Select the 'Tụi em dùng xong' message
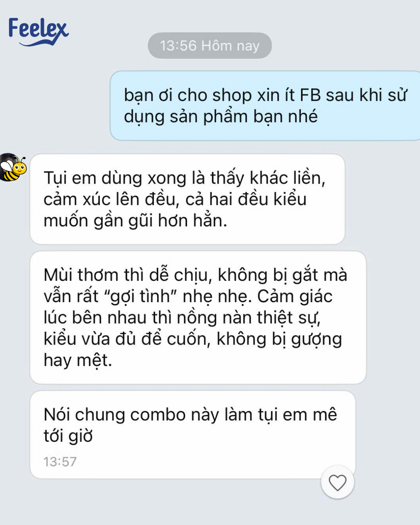 [x=187, y=199]
